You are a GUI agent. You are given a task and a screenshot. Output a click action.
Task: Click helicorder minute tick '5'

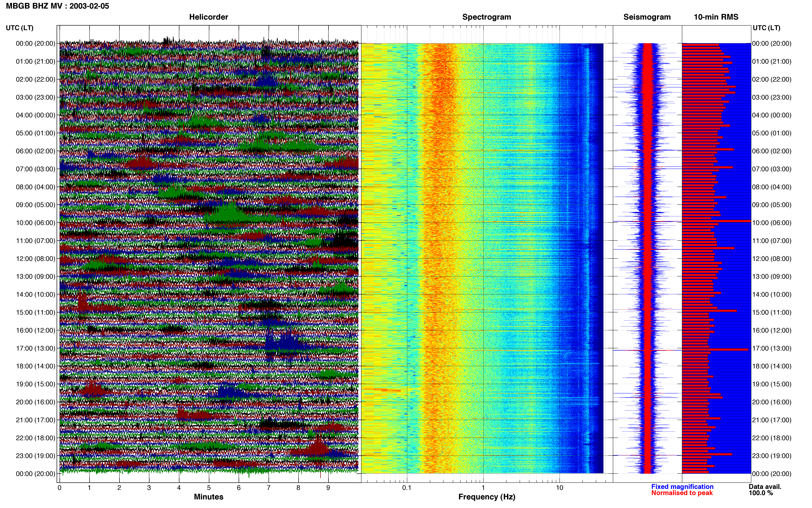point(209,488)
